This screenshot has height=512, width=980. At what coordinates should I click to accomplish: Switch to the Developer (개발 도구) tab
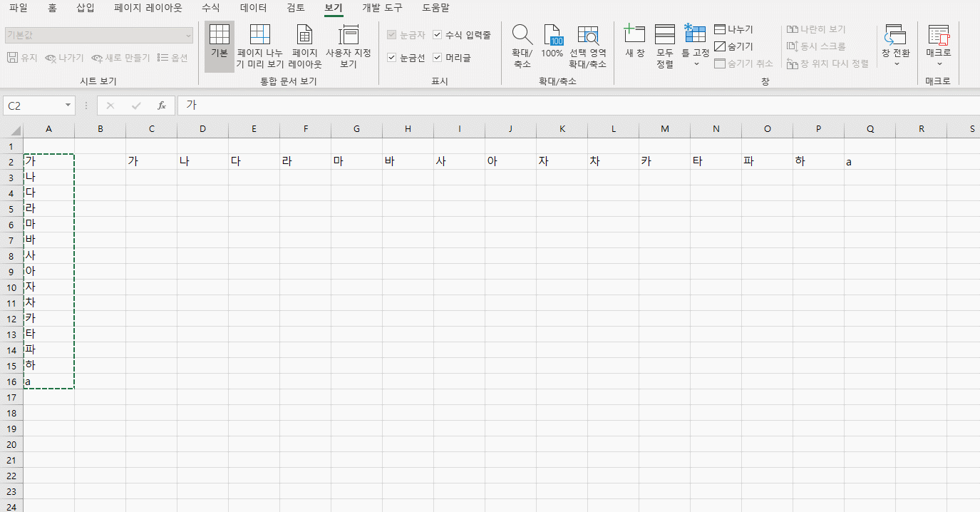382,9
